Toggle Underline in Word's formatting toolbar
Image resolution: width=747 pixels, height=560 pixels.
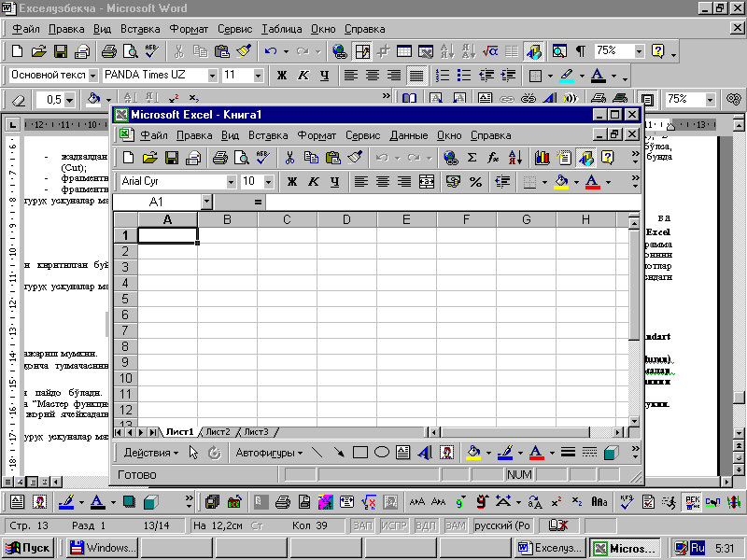click(x=324, y=76)
